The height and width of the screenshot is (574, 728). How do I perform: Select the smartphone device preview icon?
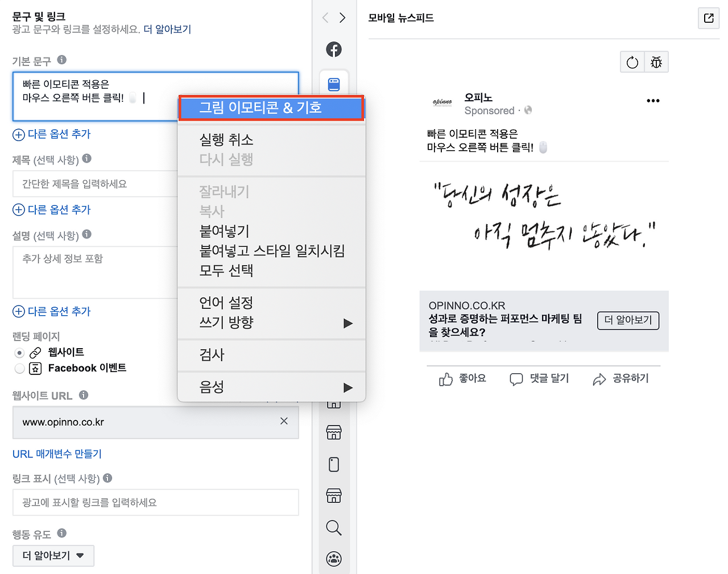tap(334, 465)
